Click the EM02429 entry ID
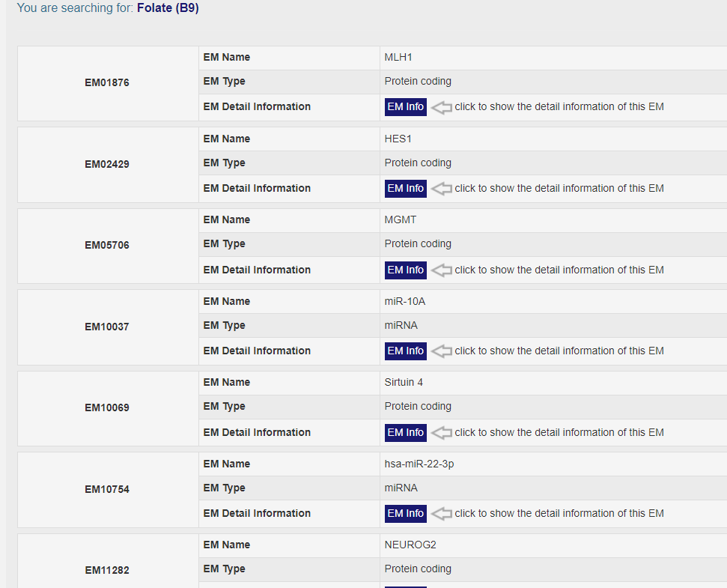The image size is (727, 588). tap(107, 164)
